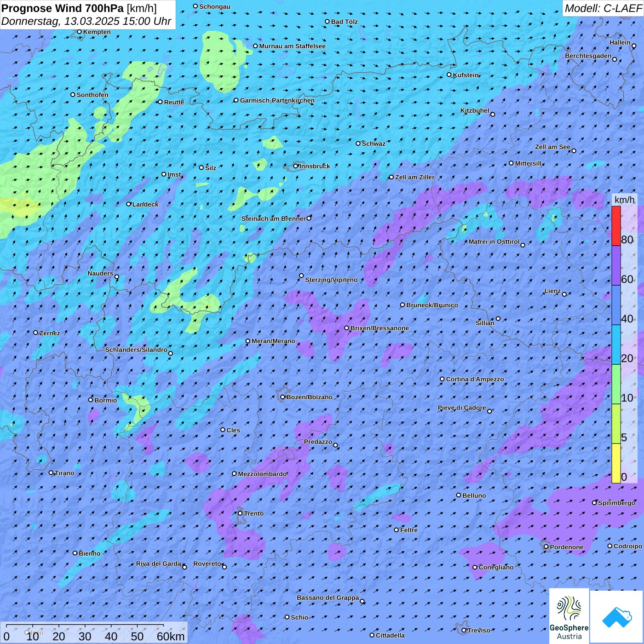Select the Landeck city marker
The image size is (644, 644).
coord(129,204)
